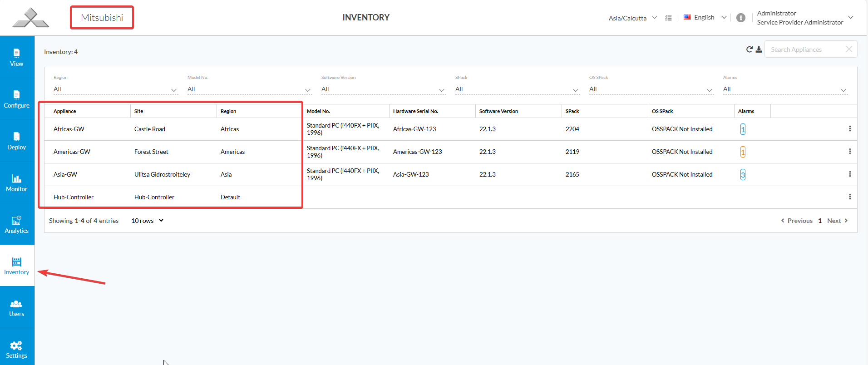Open row actions menu for Africas-GW
Image resolution: width=868 pixels, height=365 pixels.
[x=850, y=129]
